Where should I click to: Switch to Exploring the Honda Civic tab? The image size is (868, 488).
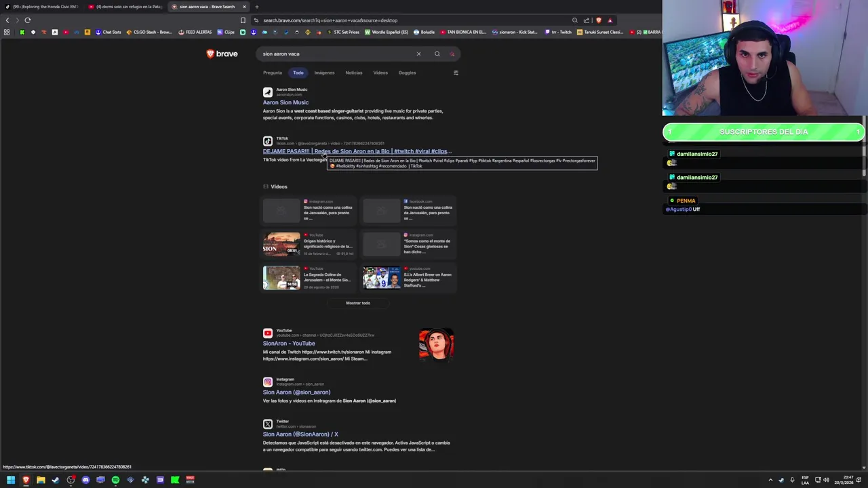42,7
